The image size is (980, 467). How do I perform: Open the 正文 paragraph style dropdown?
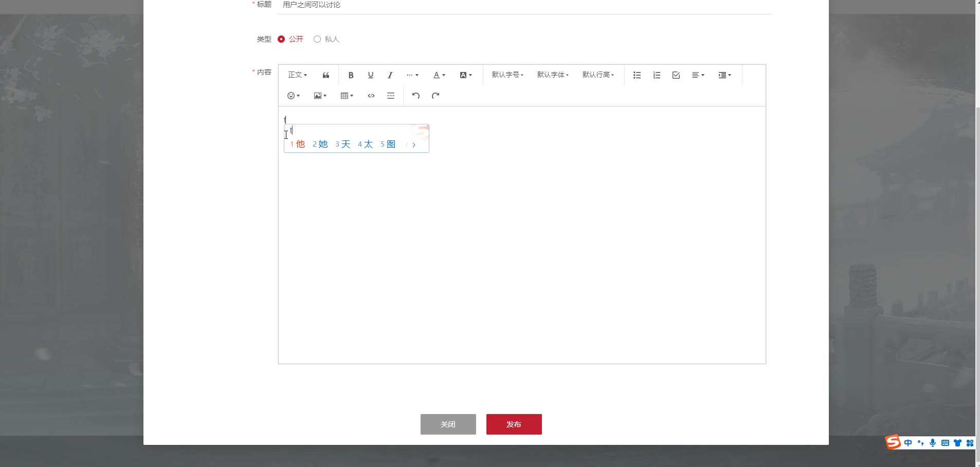tap(297, 75)
